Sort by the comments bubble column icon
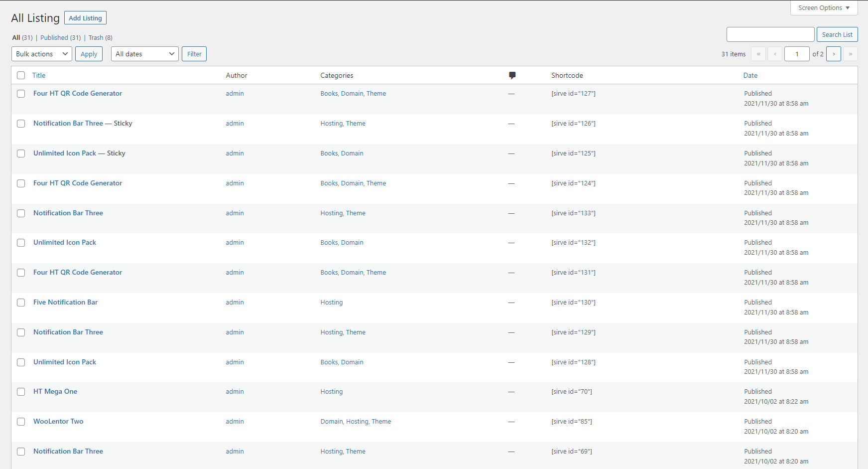 (512, 75)
